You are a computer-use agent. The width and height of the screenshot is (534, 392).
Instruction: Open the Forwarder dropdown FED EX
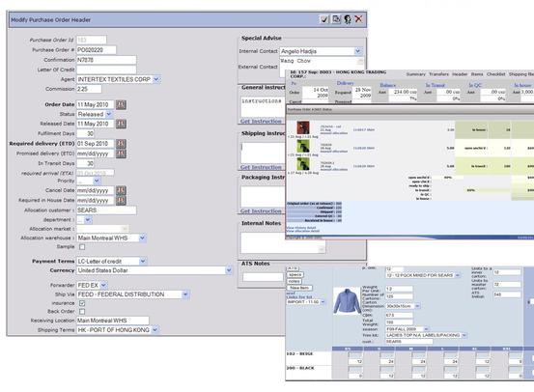pyautogui.click(x=103, y=285)
